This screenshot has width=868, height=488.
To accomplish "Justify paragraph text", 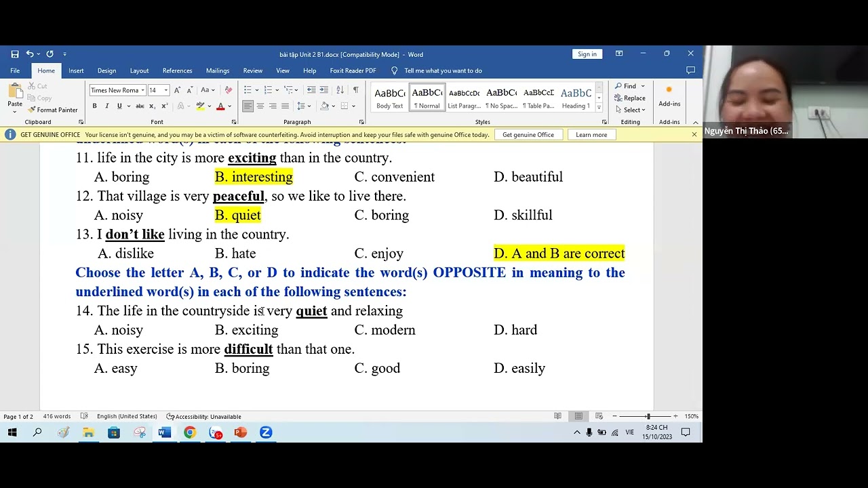I will click(x=285, y=106).
